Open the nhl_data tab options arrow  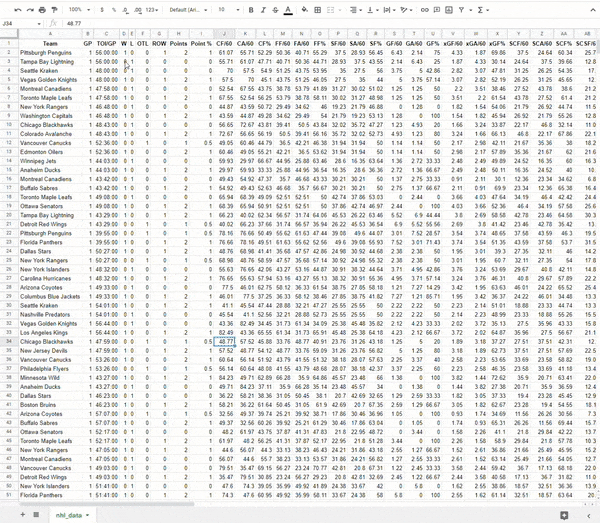click(x=88, y=515)
